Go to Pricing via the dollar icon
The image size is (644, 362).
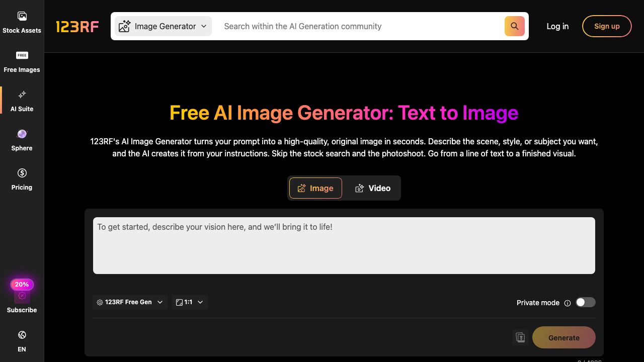click(22, 179)
